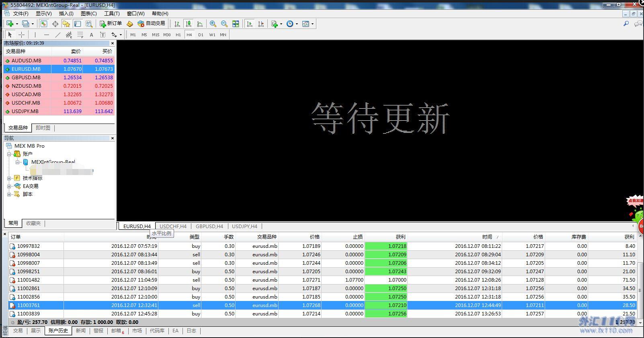Select the trendline tool
644x338 pixels.
point(57,35)
